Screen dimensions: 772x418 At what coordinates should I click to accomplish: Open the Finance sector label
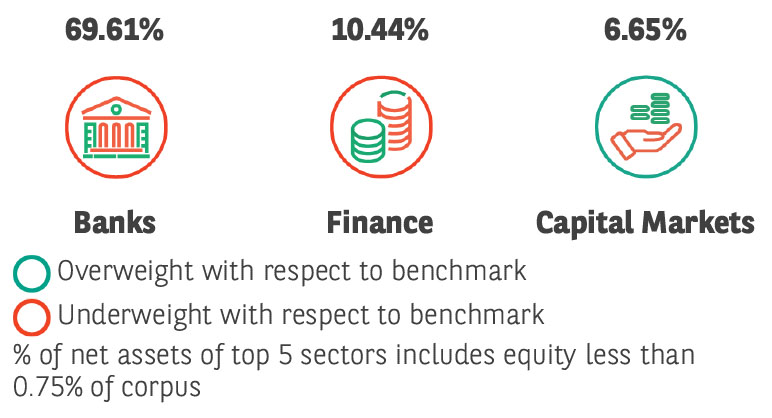[379, 221]
